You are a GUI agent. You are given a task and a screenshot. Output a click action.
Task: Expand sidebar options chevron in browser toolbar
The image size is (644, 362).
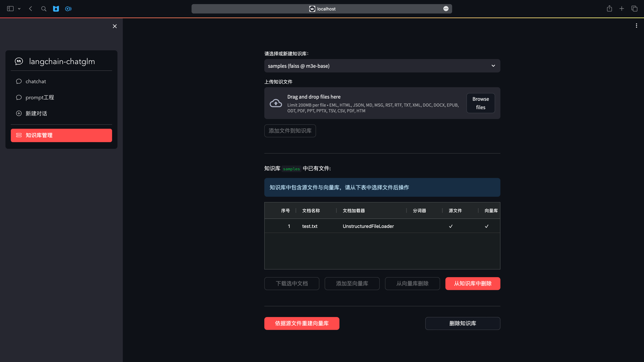(x=19, y=9)
